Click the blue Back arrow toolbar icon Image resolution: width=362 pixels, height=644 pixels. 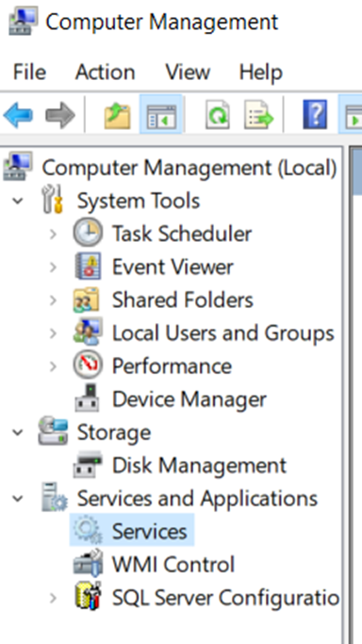(18, 115)
